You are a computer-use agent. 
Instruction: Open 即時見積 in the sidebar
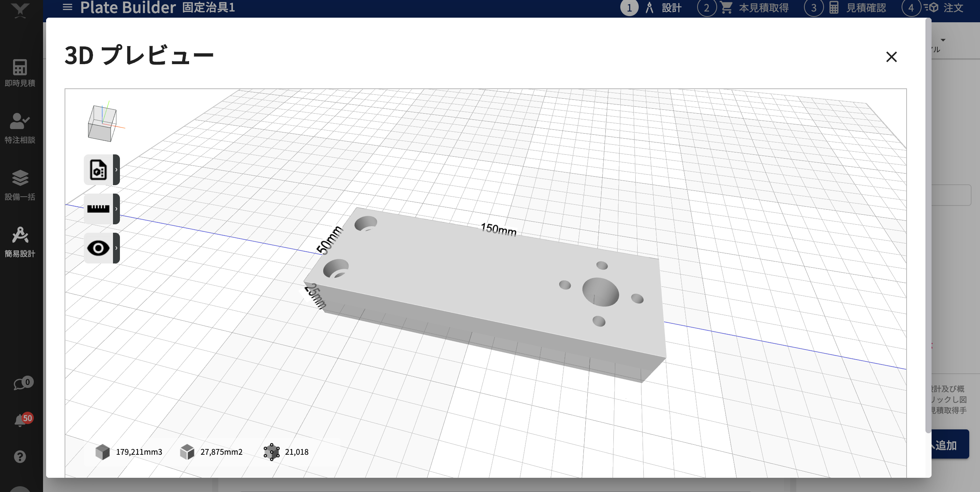tap(20, 73)
